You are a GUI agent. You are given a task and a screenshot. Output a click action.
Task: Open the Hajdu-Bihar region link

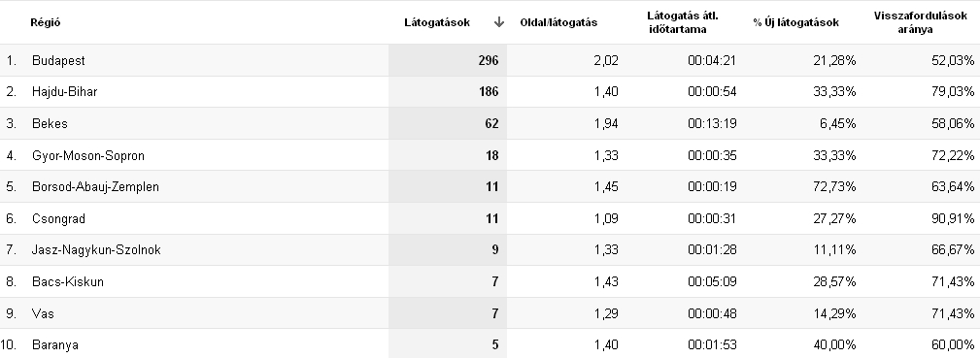click(64, 92)
